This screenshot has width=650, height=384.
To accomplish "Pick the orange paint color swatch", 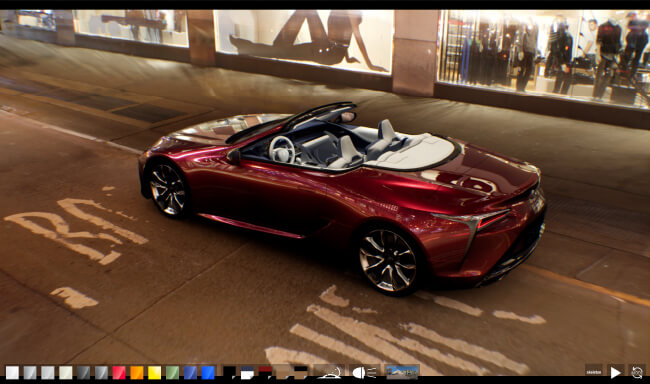I will (x=137, y=372).
